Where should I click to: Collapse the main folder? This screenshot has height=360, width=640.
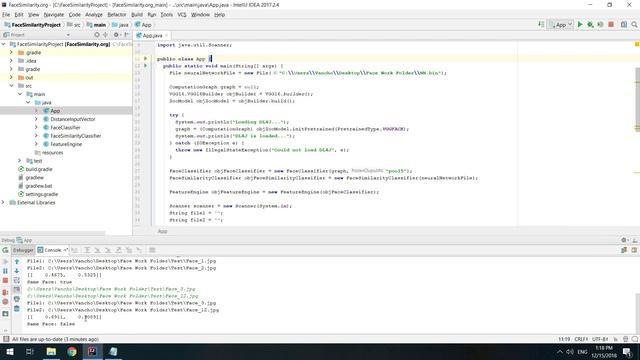(20, 94)
